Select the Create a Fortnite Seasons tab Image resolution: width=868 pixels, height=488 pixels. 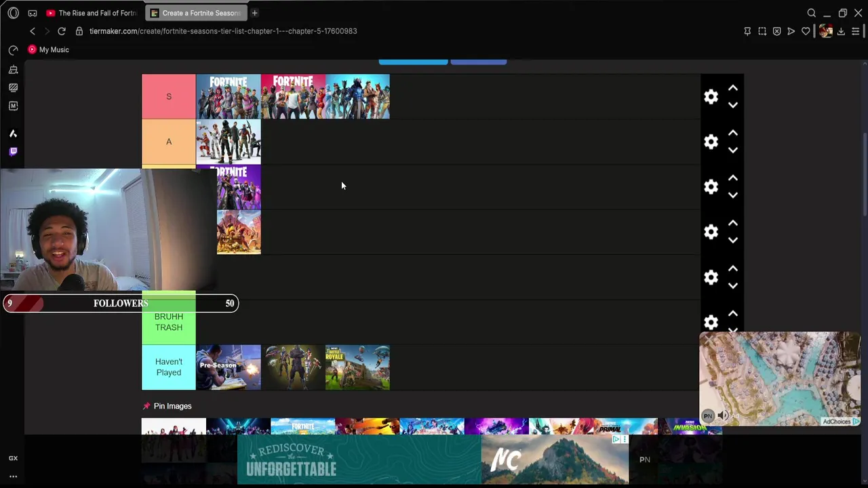point(197,13)
